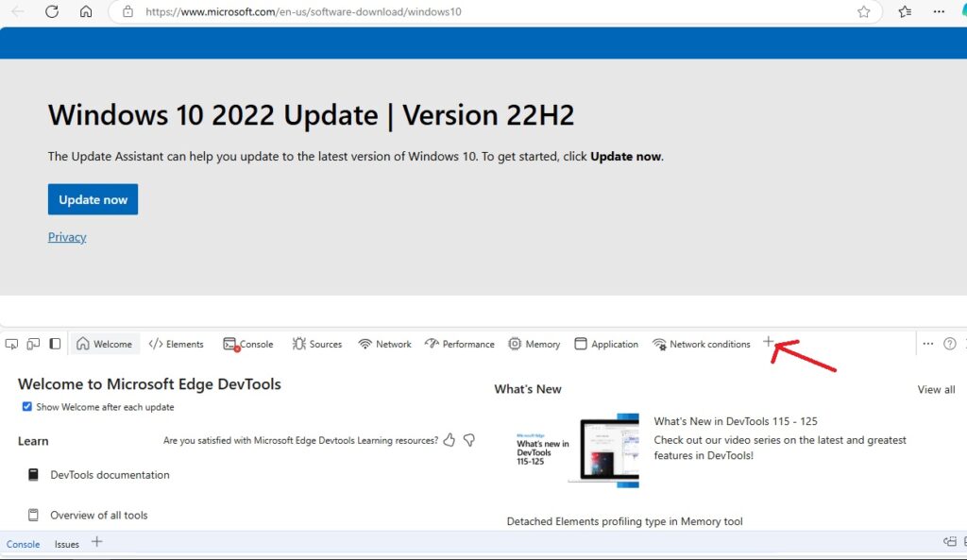Click the "What's New" section heading
Image resolution: width=967 pixels, height=560 pixels.
coord(528,389)
